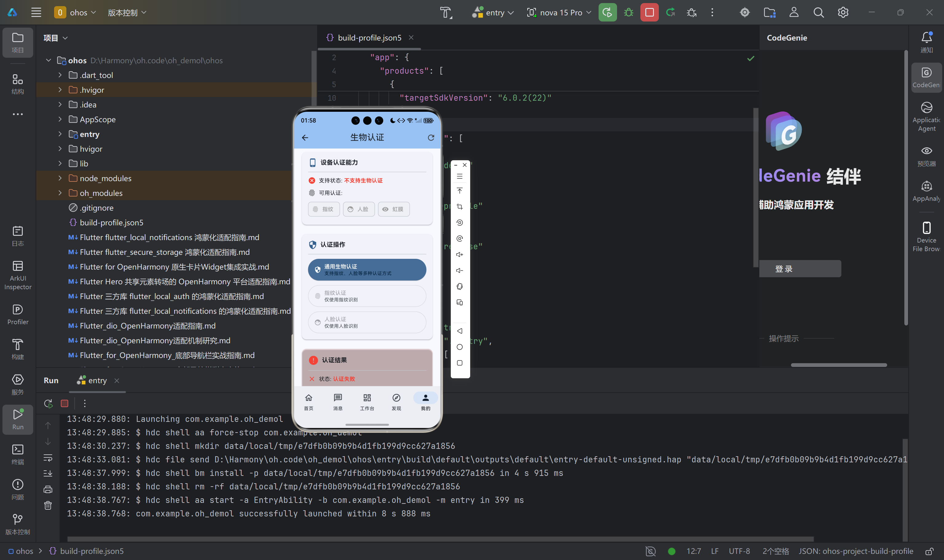The width and height of the screenshot is (944, 560).
Task: Switch to the build-profile.json5 editor tab
Action: tap(369, 38)
